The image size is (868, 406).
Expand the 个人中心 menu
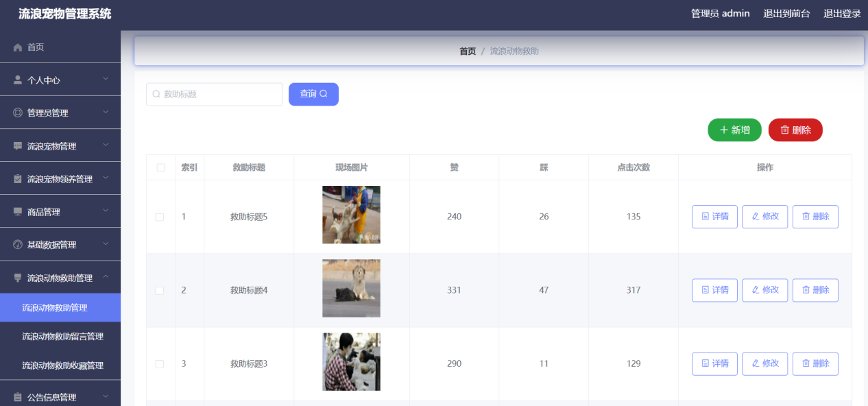[60, 80]
